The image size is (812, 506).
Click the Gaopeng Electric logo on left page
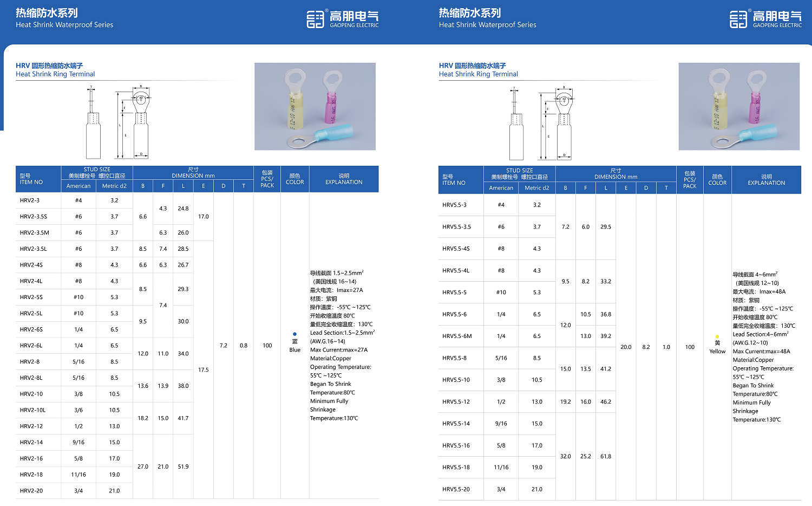tap(343, 19)
